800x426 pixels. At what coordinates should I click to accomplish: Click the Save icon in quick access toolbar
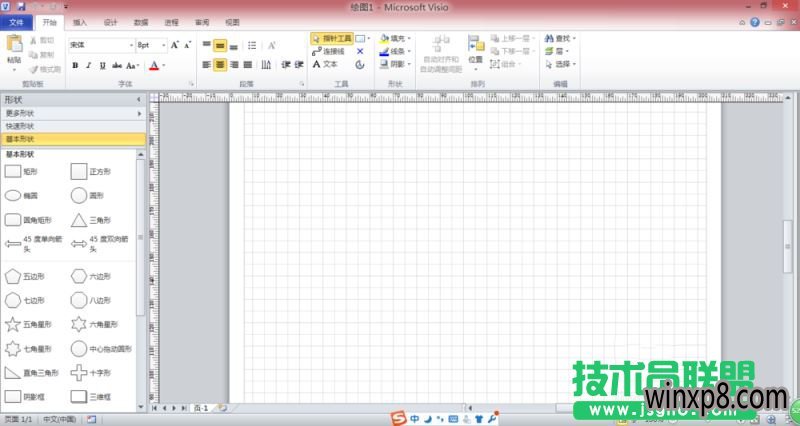pyautogui.click(x=21, y=7)
